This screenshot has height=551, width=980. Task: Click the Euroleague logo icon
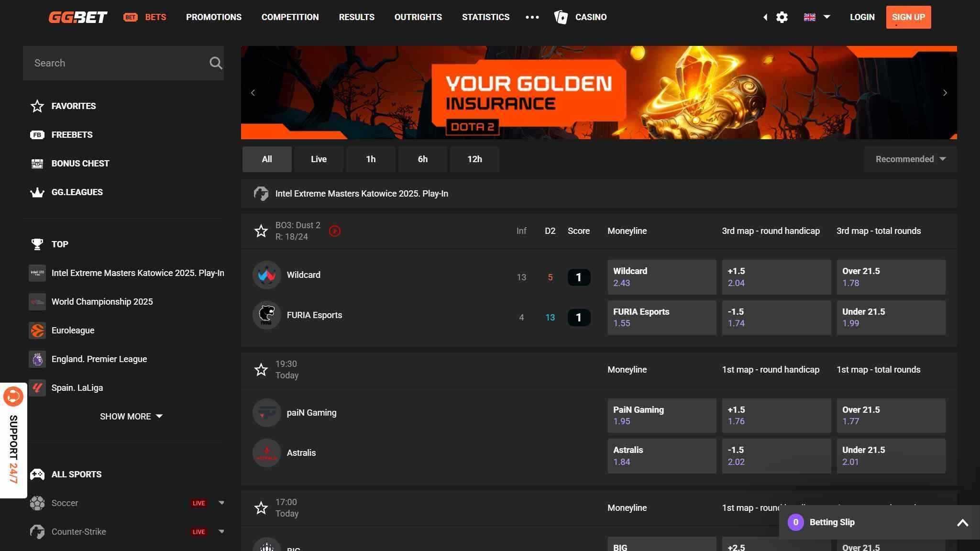point(37,331)
